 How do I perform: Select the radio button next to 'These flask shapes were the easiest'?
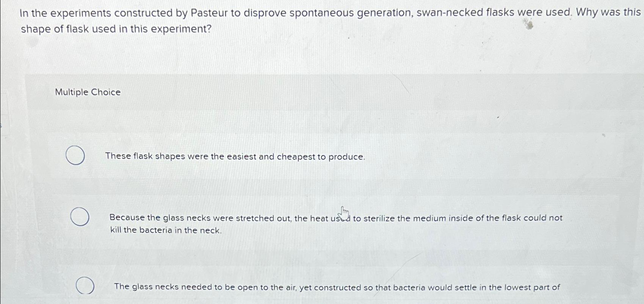(76, 155)
